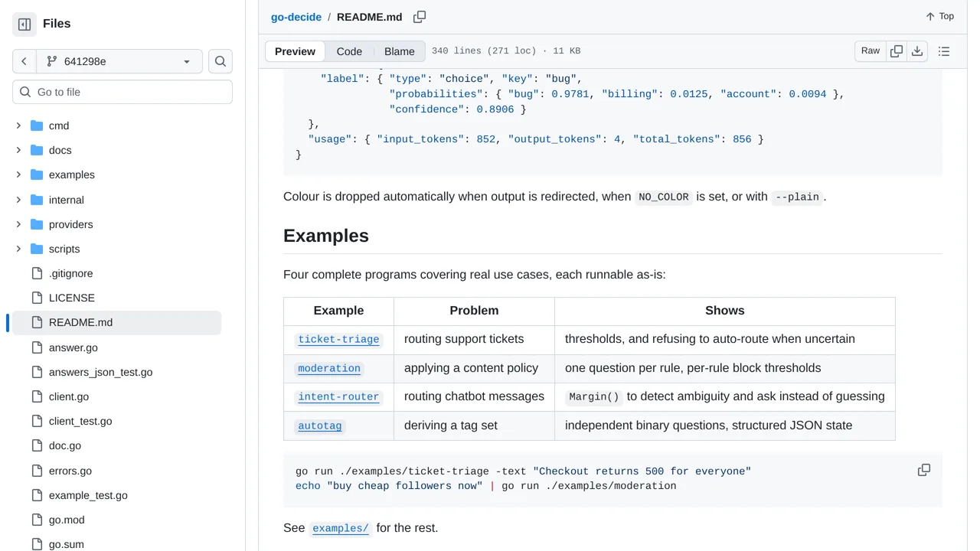Open the examples/ directory link
Image resolution: width=980 pixels, height=551 pixels.
point(341,528)
